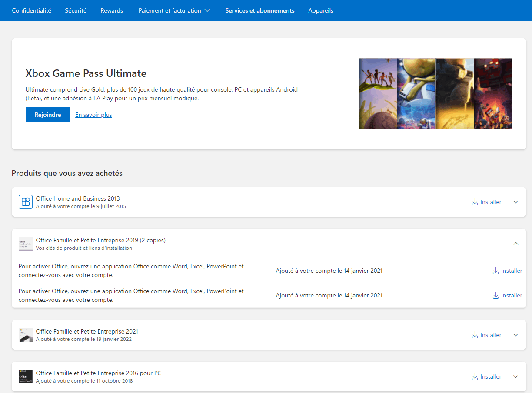The width and height of the screenshot is (532, 393).
Task: Collapse Office Famille et Petite Entreprise 2019
Action: (x=516, y=244)
